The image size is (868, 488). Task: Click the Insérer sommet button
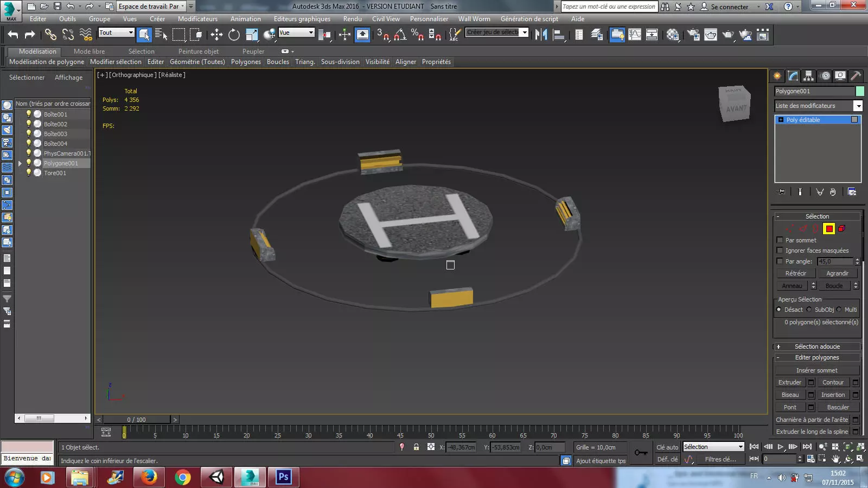coord(817,370)
